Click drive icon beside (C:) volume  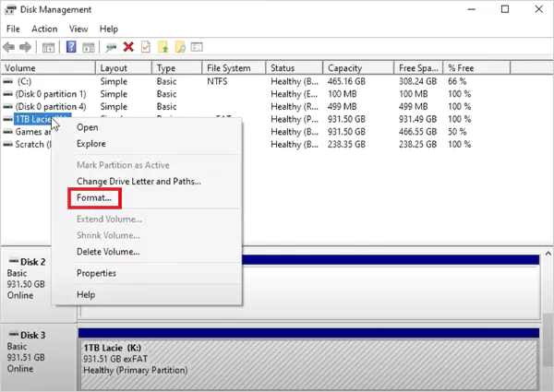[7, 81]
